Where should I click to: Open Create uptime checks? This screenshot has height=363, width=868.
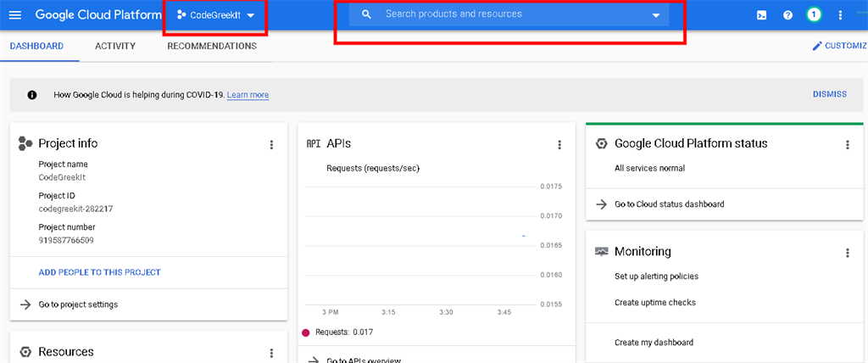655,303
